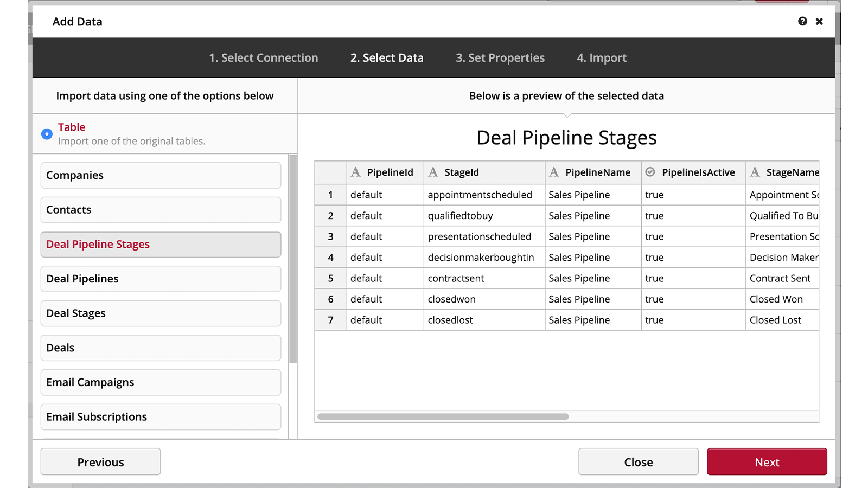This screenshot has width=868, height=488.
Task: Select the Email Campaigns table
Action: pos(160,382)
